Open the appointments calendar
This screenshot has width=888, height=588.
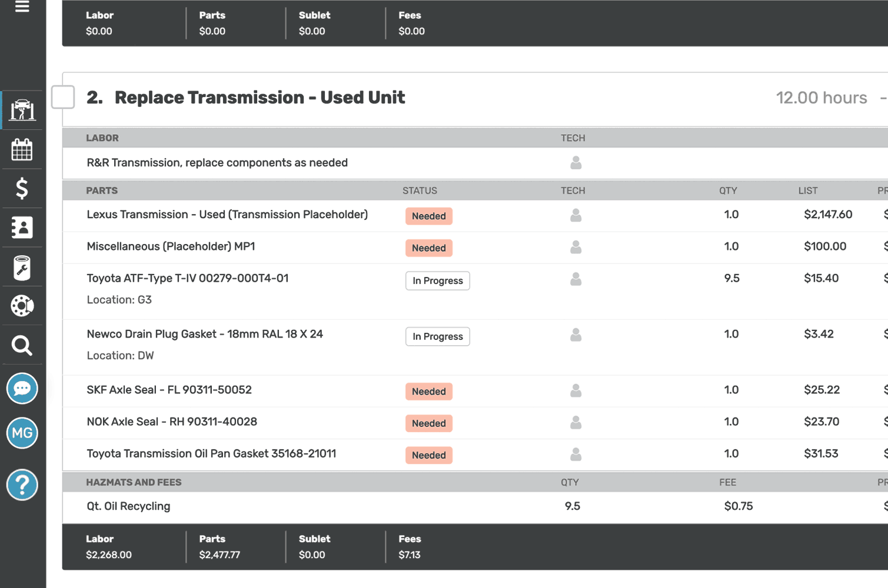pos(22,149)
